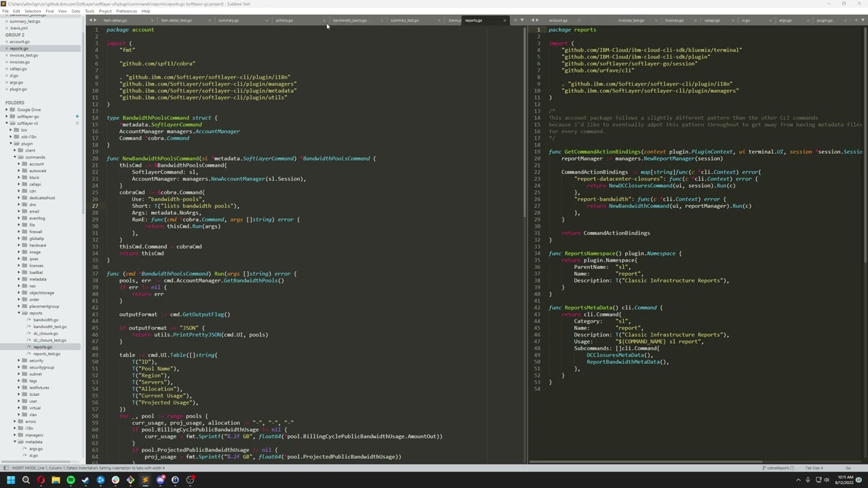868x488 pixels.
Task: Close .travis.yml in open files list
Action: point(6,28)
